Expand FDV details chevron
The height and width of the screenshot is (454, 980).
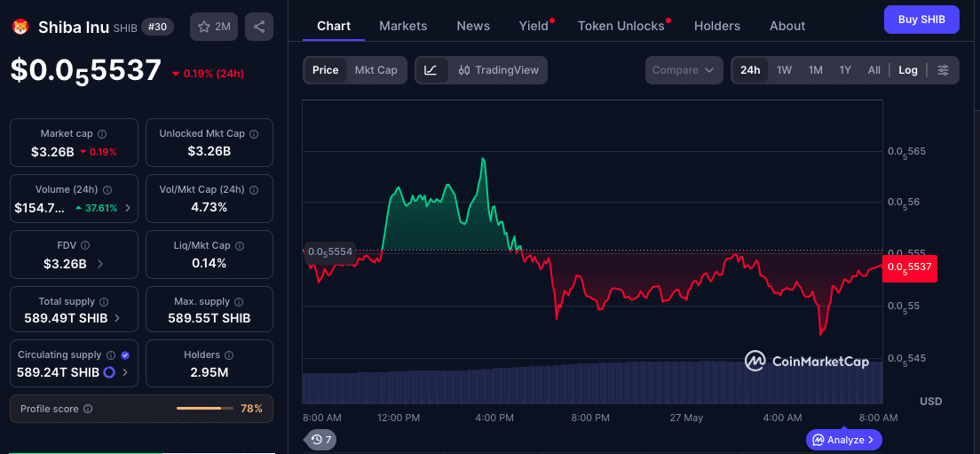click(100, 264)
